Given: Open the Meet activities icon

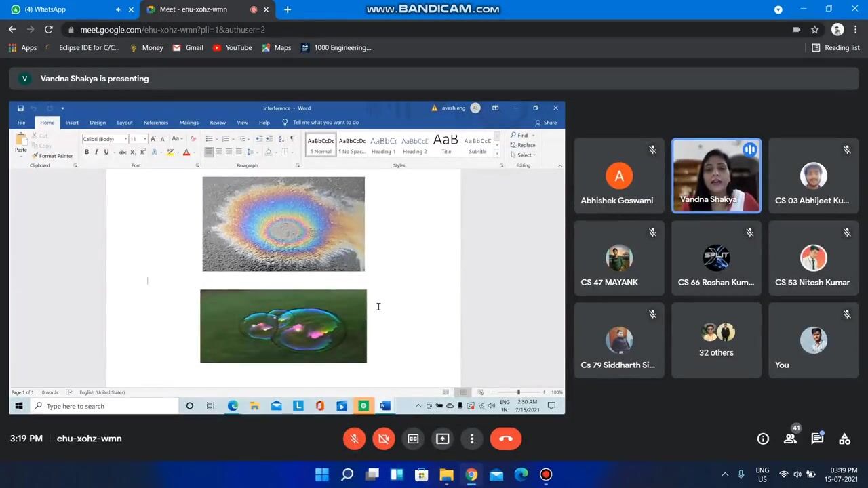Looking at the screenshot, I should pyautogui.click(x=844, y=439).
